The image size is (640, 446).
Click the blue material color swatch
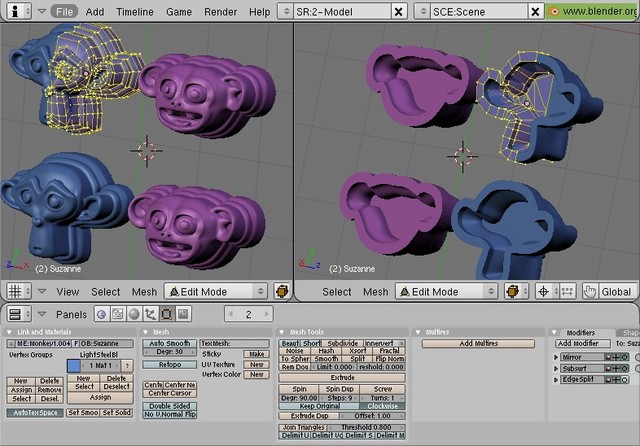tap(74, 366)
